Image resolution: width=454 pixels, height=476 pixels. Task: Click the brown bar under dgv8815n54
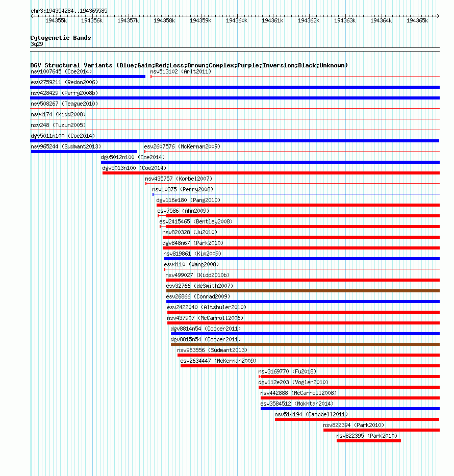[305, 344]
